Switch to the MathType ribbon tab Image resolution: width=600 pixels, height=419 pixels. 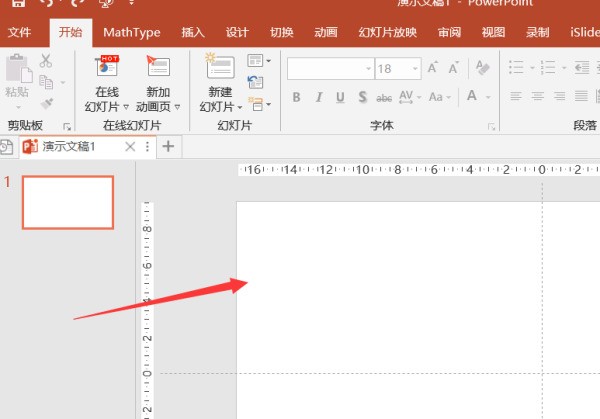coord(131,32)
